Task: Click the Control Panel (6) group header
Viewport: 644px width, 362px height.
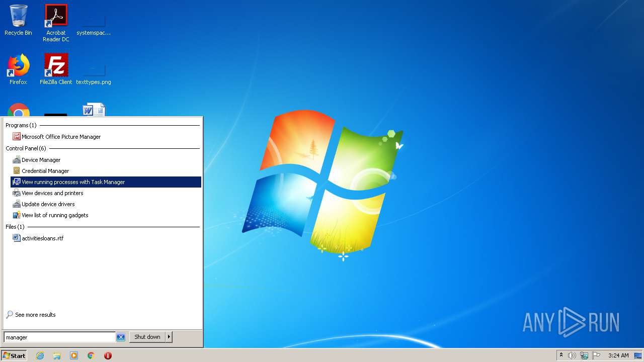Action: click(x=26, y=148)
